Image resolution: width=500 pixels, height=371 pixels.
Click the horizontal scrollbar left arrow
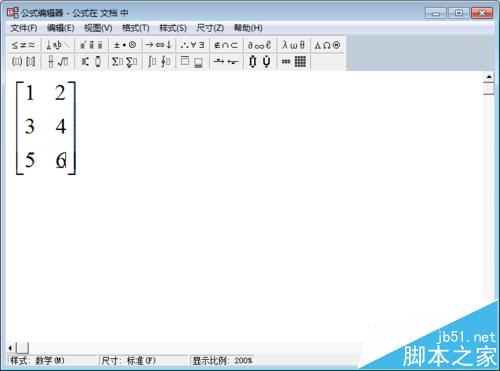[10, 348]
